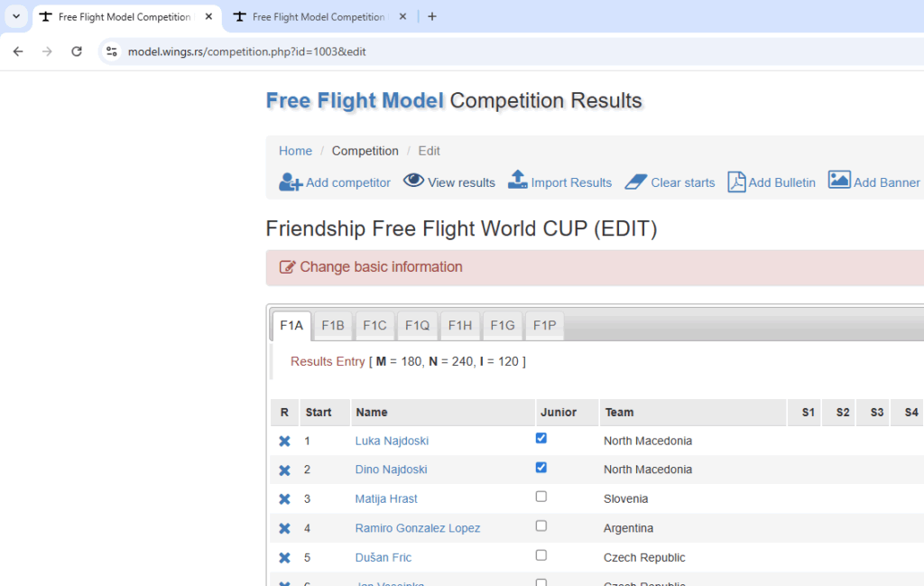Click the Clear starts eraser icon
Viewport: 924px width, 586px height.
636,181
